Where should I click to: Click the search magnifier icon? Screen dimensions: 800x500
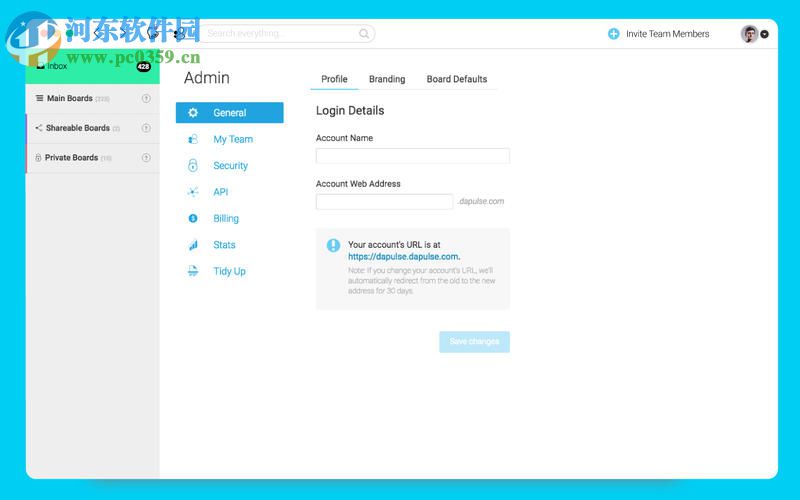click(x=364, y=34)
